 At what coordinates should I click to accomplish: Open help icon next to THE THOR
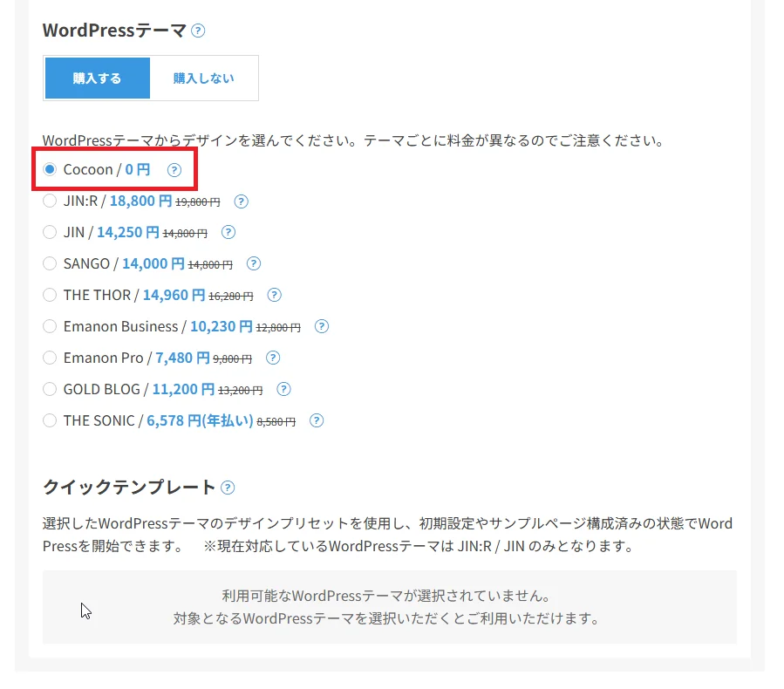tap(274, 295)
